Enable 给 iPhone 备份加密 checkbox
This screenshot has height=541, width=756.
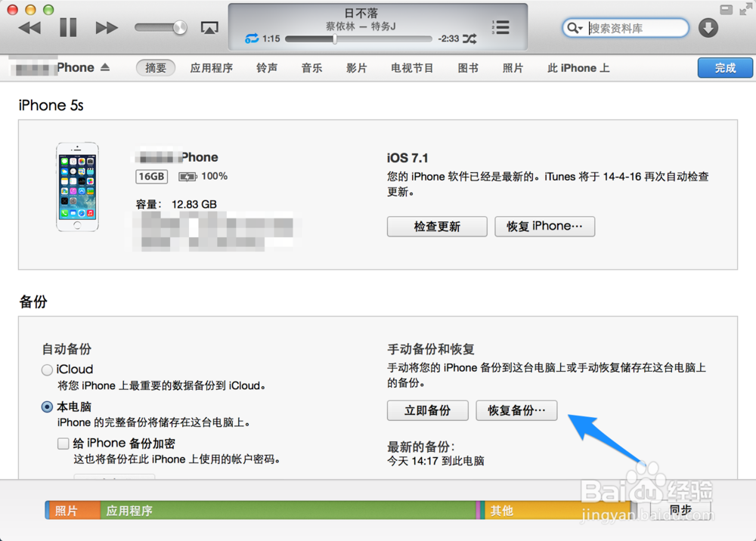tap(64, 444)
